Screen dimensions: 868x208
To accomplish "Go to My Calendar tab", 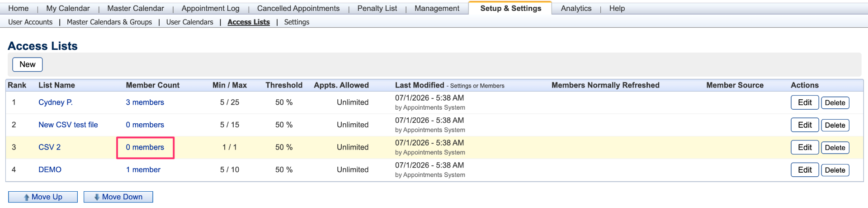I will (x=68, y=8).
